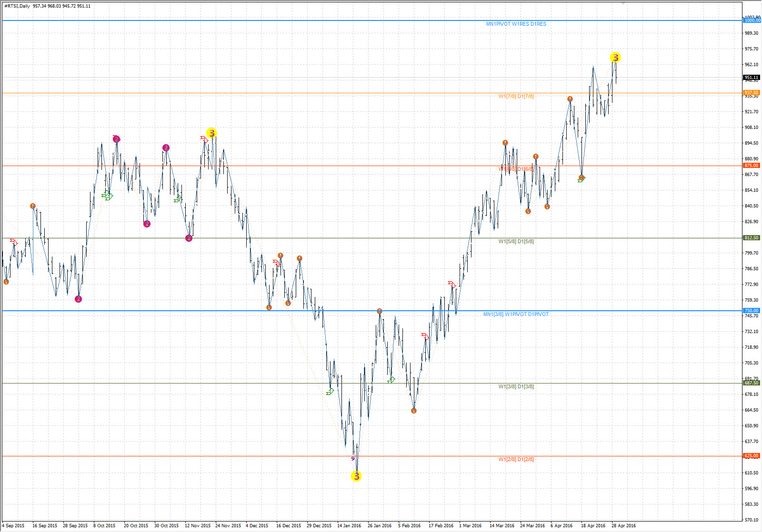Click the yellow 3 marker at the April 2016 high
762x532 pixels.
(615, 58)
